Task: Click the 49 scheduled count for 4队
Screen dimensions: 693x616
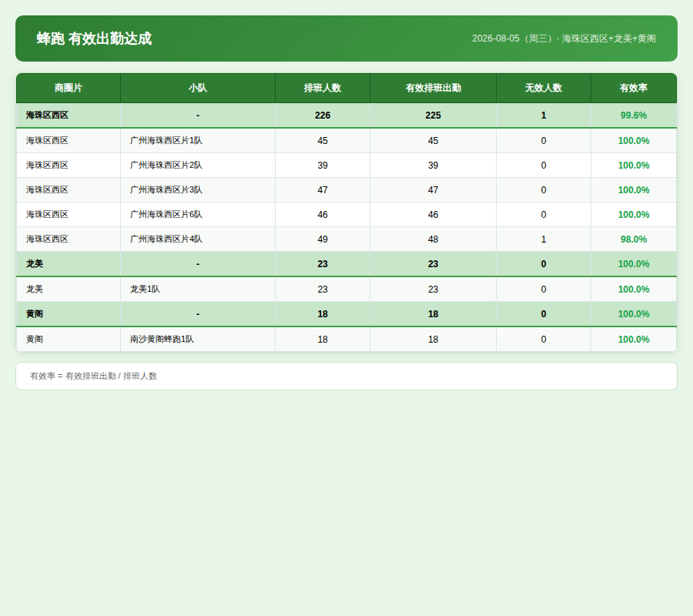Action: point(323,239)
